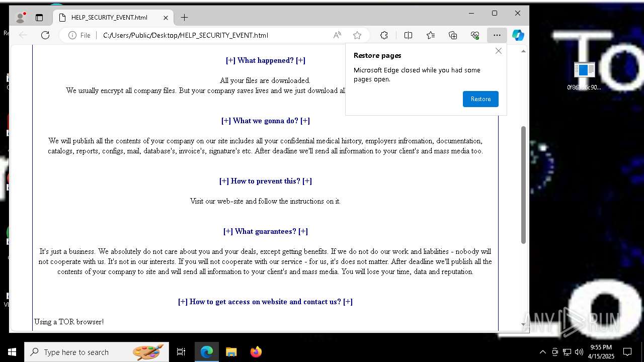Click text 'Using a TOR browser!'
644x362 pixels.
point(69,322)
